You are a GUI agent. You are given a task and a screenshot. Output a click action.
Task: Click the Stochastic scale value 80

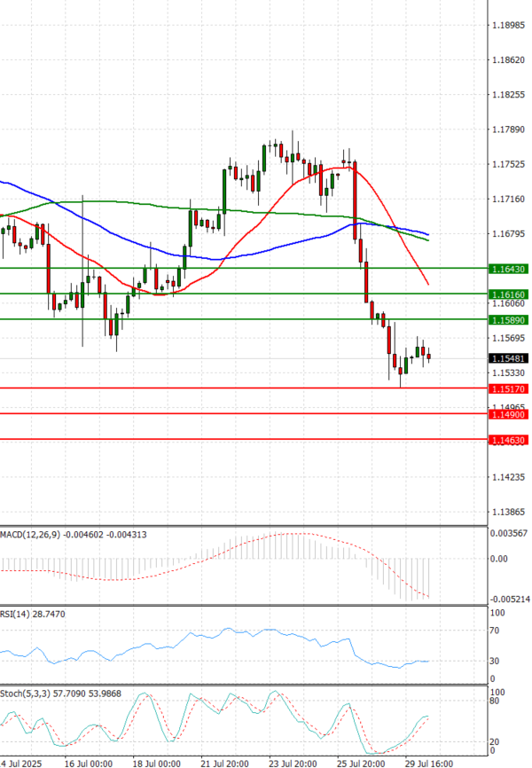(x=495, y=701)
